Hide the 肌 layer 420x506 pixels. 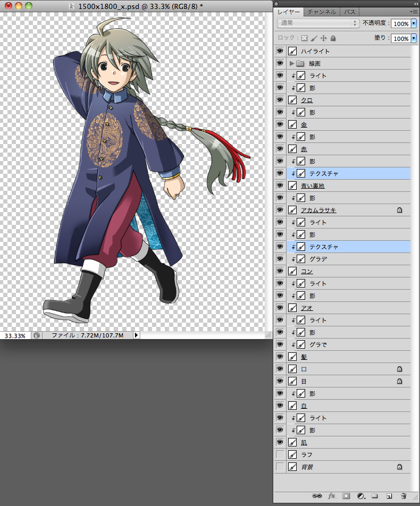tap(280, 442)
